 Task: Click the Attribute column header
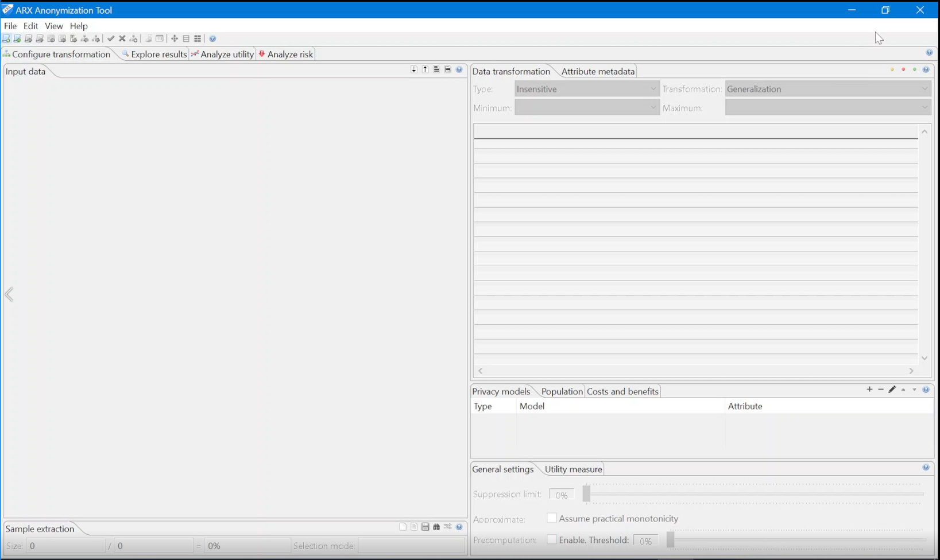point(829,406)
